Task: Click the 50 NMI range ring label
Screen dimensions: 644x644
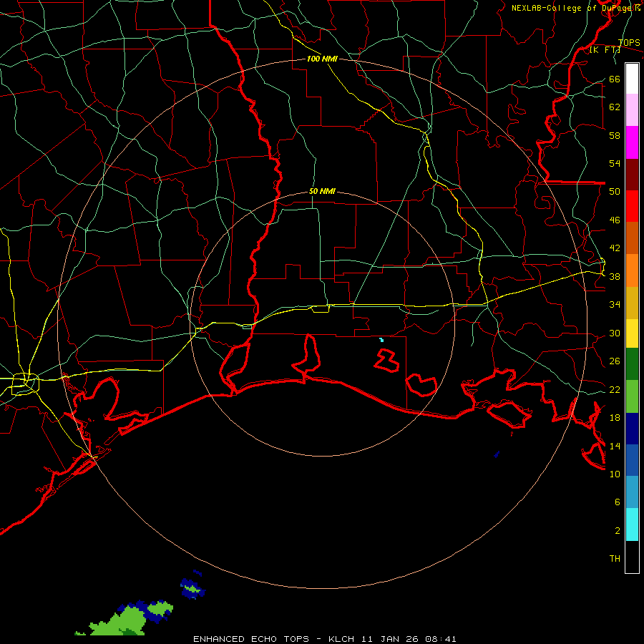Action: (322, 191)
